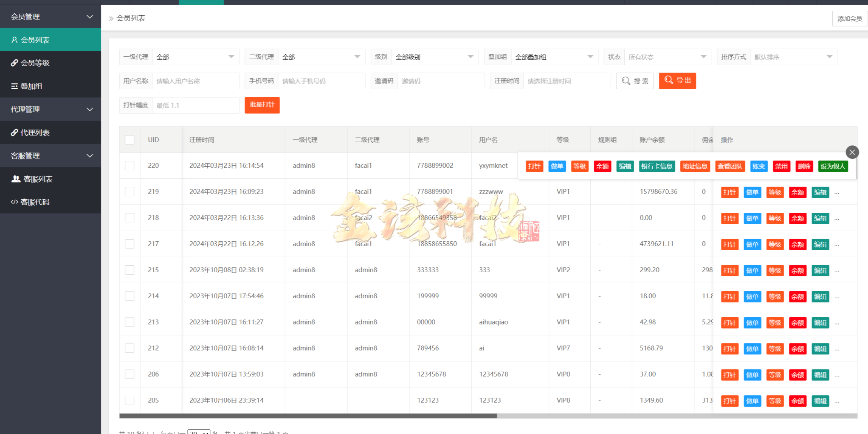Open the 默认排序 sorting dropdown
Viewport: 868px width, 434px height.
(x=794, y=57)
